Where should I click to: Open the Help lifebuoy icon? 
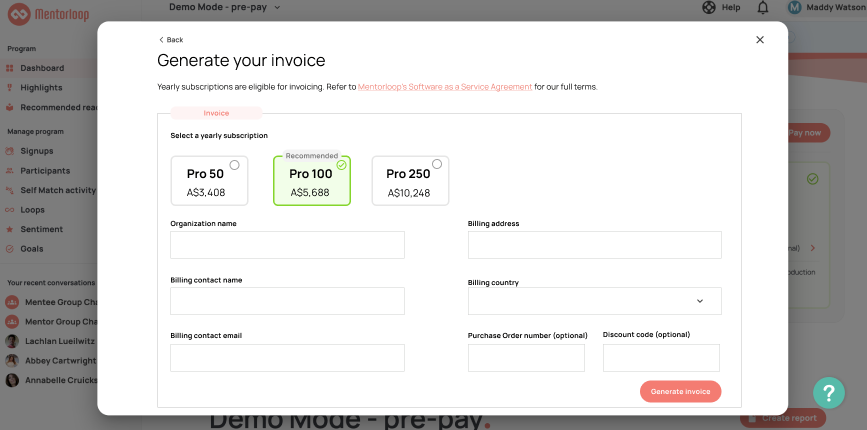coord(709,8)
